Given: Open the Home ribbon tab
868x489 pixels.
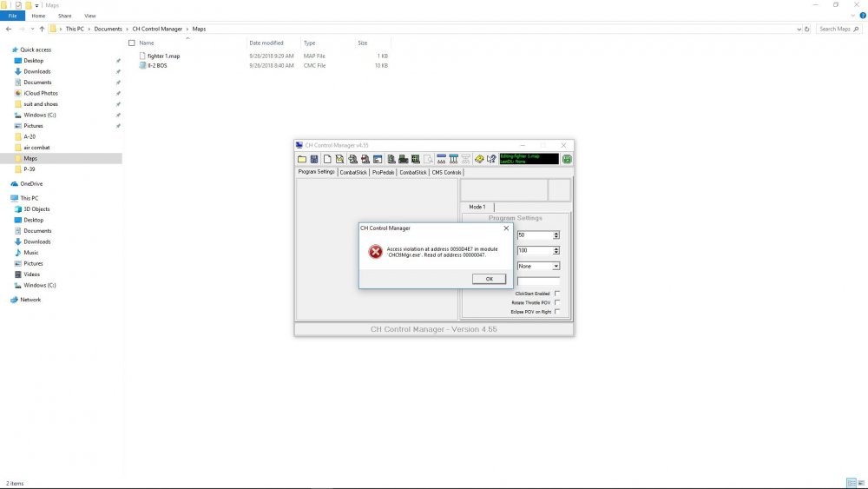Looking at the screenshot, I should [x=38, y=16].
